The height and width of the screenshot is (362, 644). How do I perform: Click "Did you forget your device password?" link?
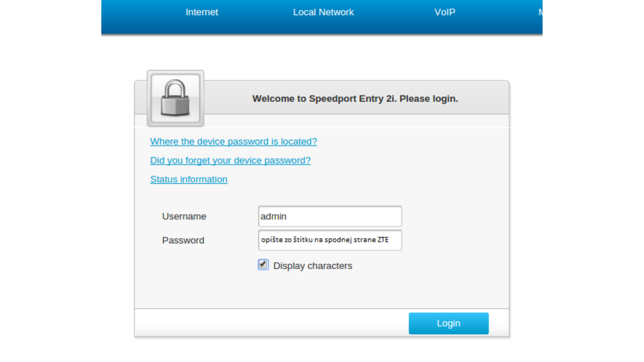[x=230, y=160]
